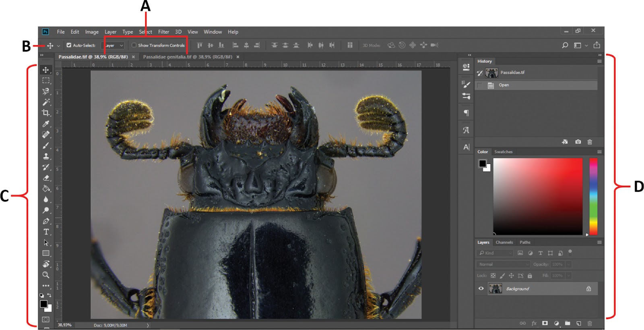This screenshot has width=644, height=330.
Task: Select the Path Selection tool
Action: [x=46, y=243]
